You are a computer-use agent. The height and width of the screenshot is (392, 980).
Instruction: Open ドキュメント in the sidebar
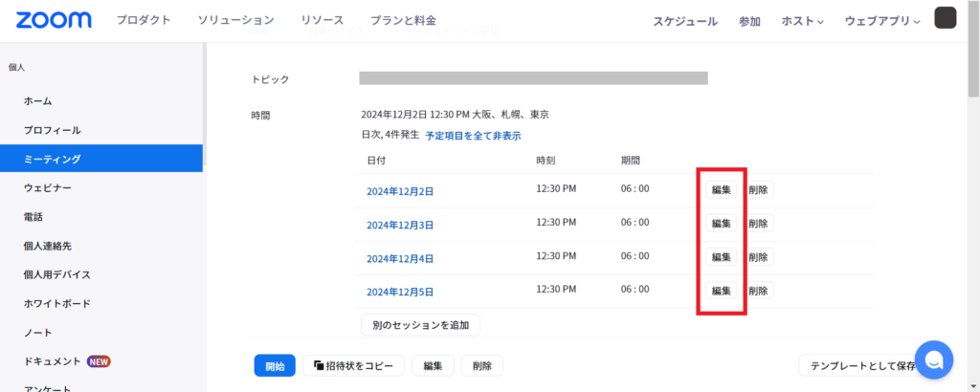coord(52,361)
